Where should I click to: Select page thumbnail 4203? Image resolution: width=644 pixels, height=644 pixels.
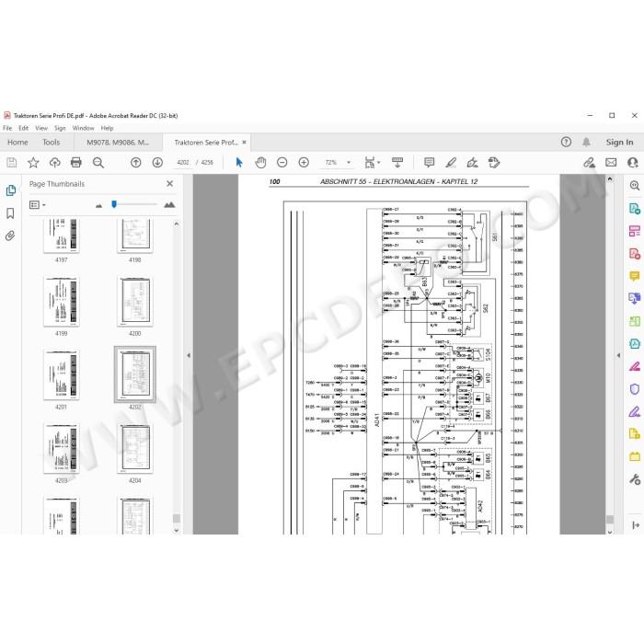[x=62, y=449]
